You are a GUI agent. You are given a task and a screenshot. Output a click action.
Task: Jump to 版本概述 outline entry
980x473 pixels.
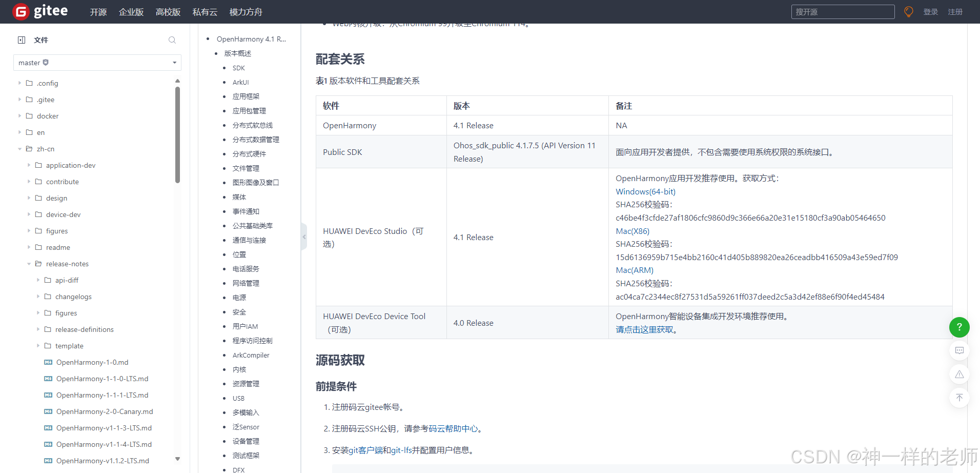click(238, 53)
